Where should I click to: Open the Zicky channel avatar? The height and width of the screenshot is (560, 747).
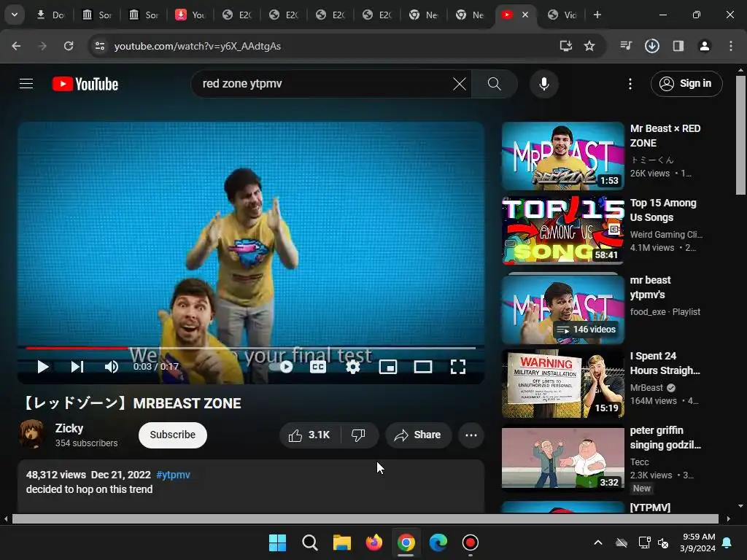pyautogui.click(x=32, y=435)
